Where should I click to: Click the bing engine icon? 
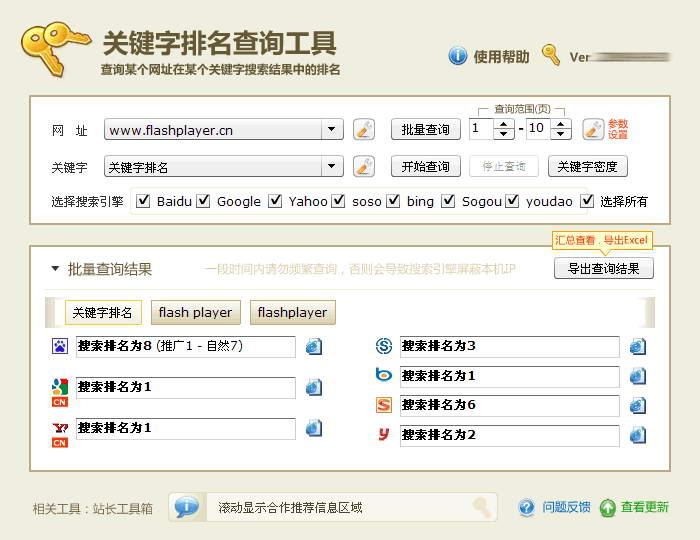click(383, 375)
